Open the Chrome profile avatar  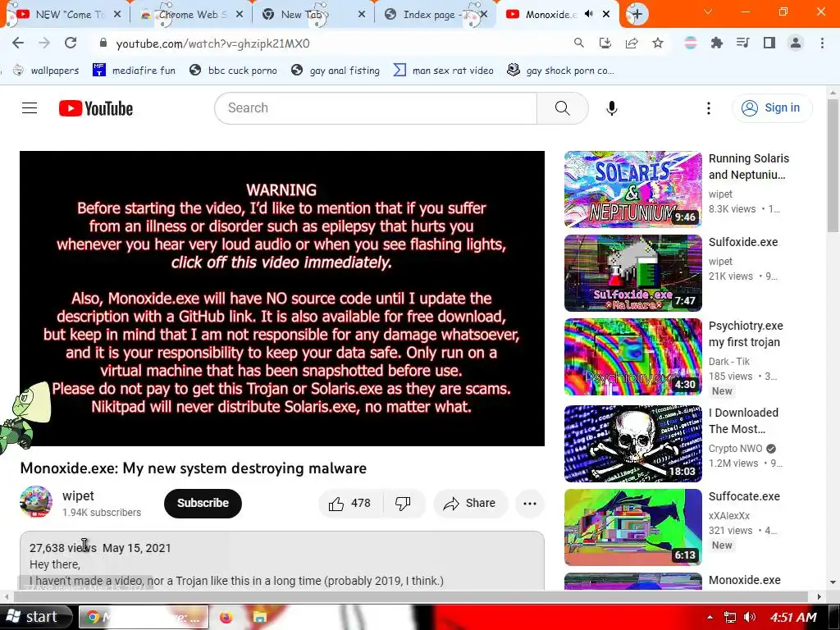point(796,43)
